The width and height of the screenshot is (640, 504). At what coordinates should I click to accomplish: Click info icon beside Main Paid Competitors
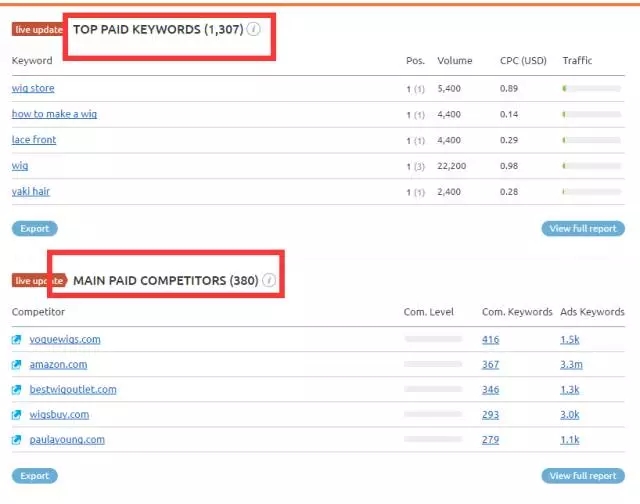268,280
